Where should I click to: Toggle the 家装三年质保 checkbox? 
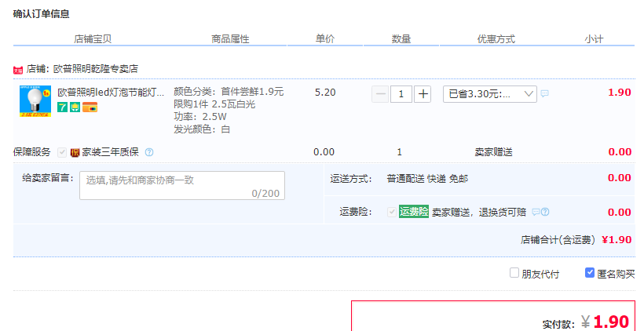click(x=62, y=153)
